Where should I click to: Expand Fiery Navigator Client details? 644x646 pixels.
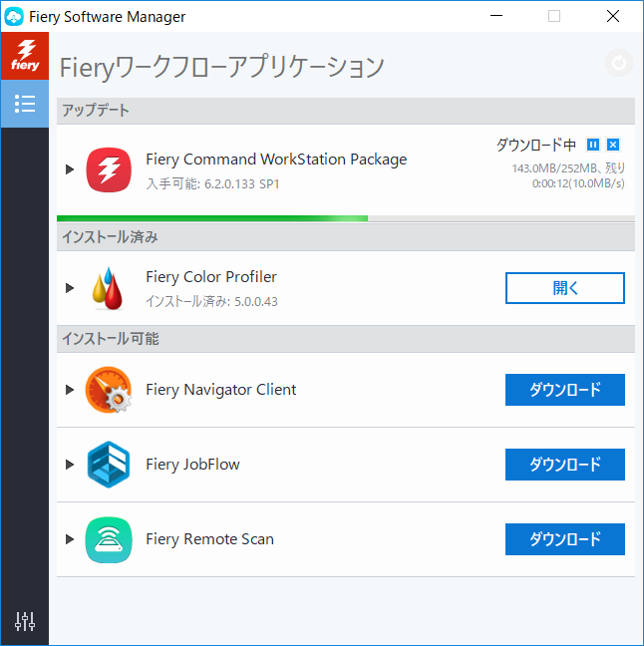coord(70,390)
